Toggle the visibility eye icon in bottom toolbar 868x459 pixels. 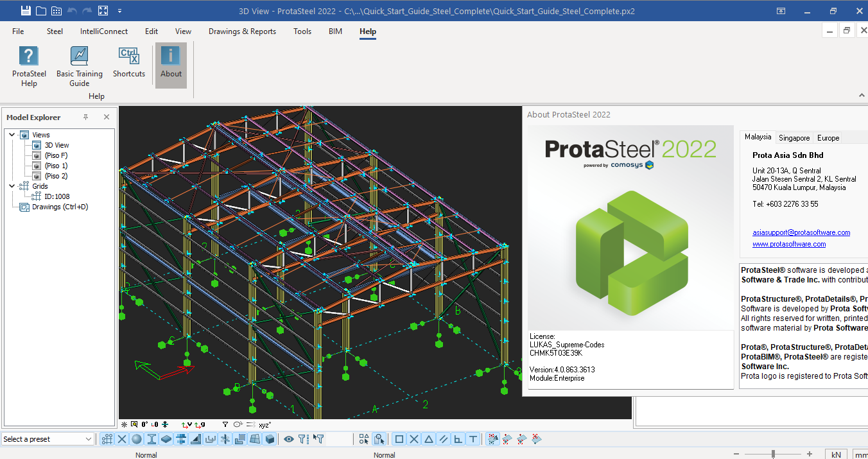(288, 438)
